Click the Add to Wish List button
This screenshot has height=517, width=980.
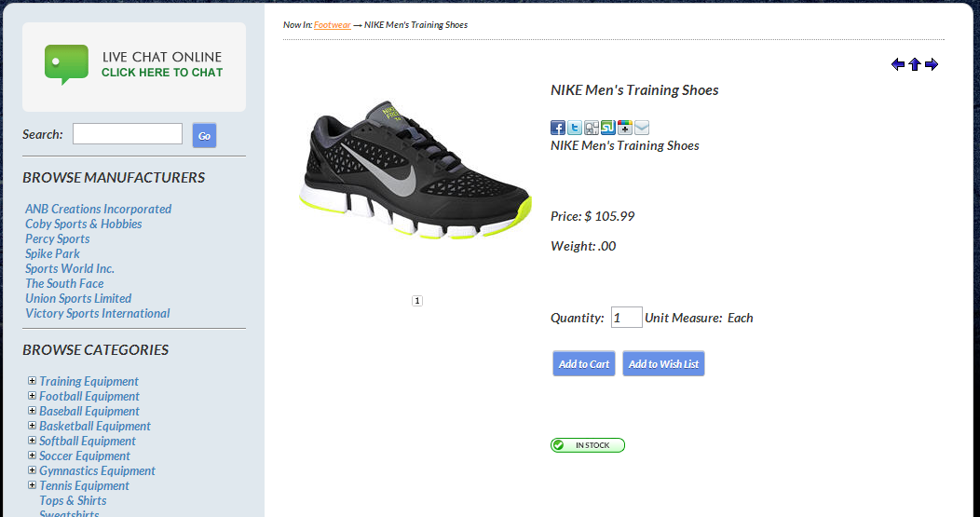point(663,364)
